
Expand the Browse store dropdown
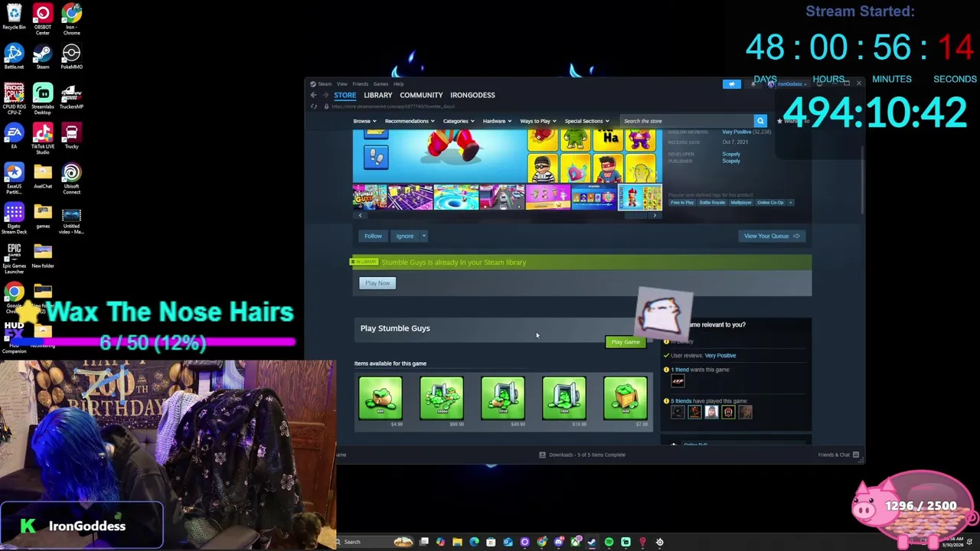(364, 121)
